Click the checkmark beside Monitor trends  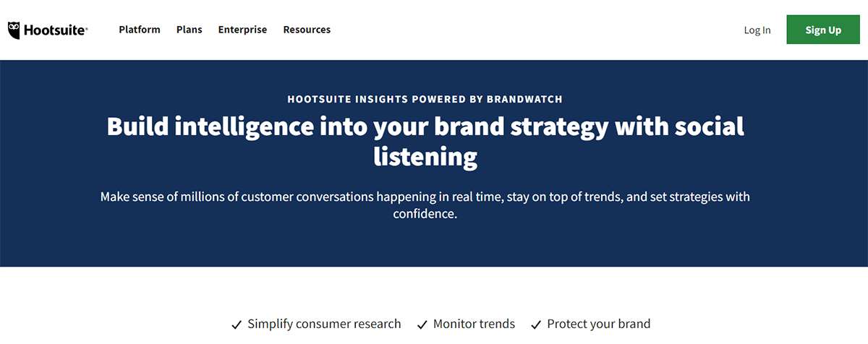pyautogui.click(x=422, y=324)
